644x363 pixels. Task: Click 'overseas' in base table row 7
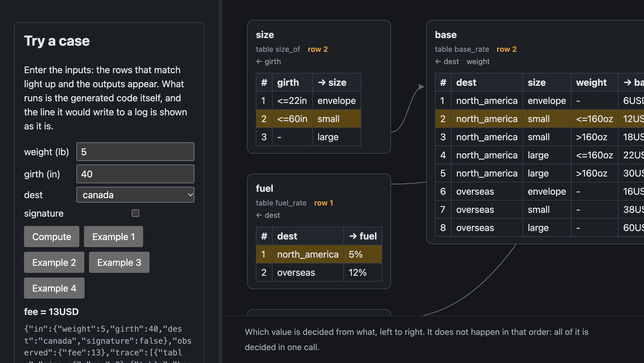pyautogui.click(x=487, y=210)
